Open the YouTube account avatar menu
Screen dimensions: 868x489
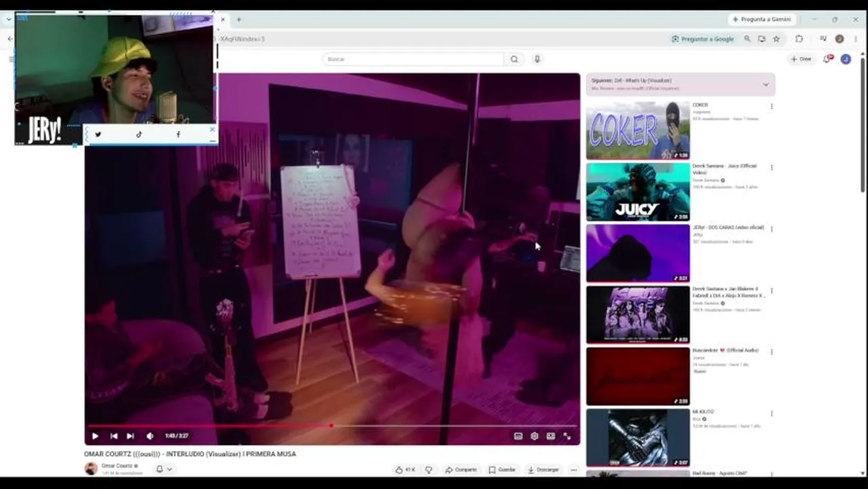pyautogui.click(x=846, y=59)
